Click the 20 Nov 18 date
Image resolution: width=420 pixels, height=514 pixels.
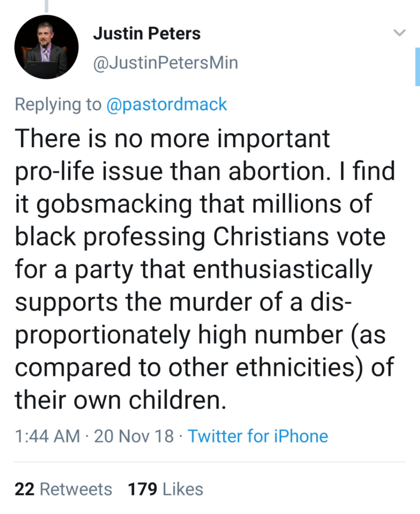134,436
